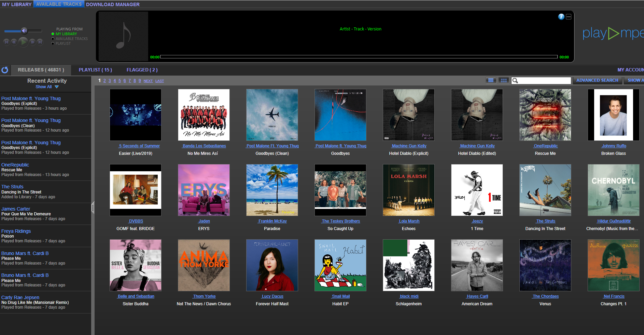
Task: Switch to the Playlist tab
Action: (95, 70)
